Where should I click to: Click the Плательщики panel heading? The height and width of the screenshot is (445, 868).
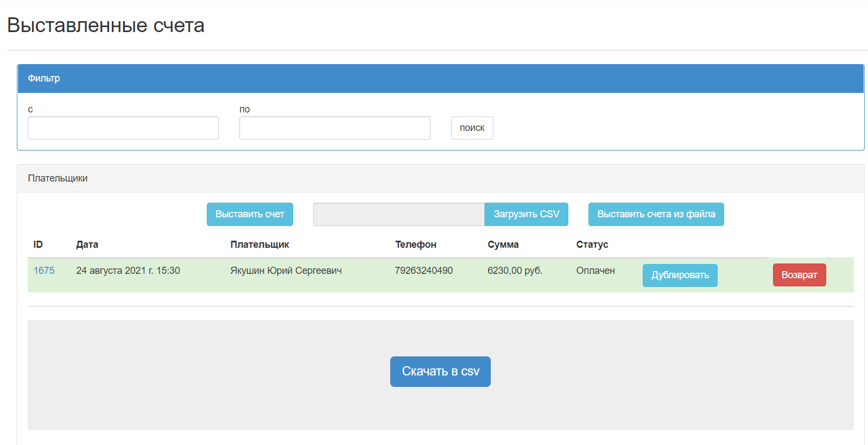click(x=58, y=178)
